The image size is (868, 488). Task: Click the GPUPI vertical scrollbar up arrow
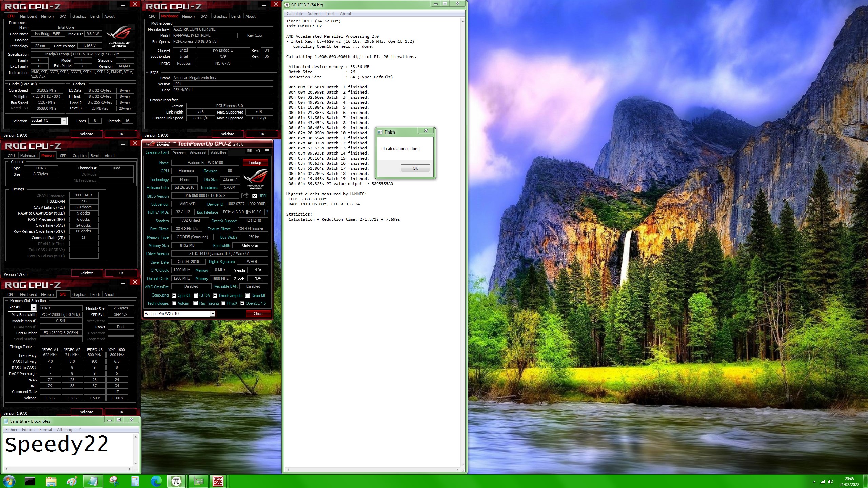pos(463,21)
